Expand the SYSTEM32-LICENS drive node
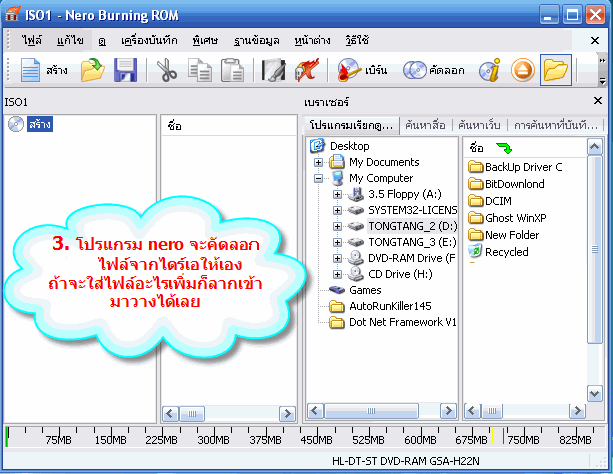Screen dimensions: 613x474 click(x=337, y=210)
